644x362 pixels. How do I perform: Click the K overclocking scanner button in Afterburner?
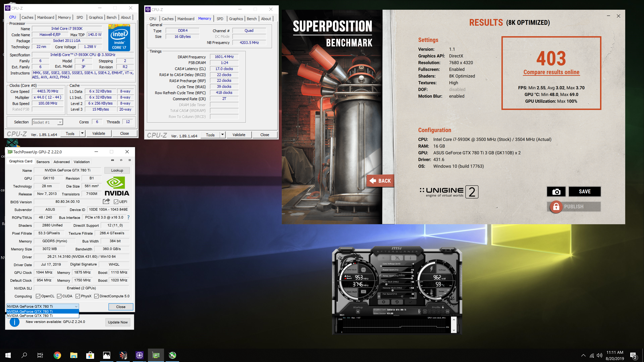[384, 258]
